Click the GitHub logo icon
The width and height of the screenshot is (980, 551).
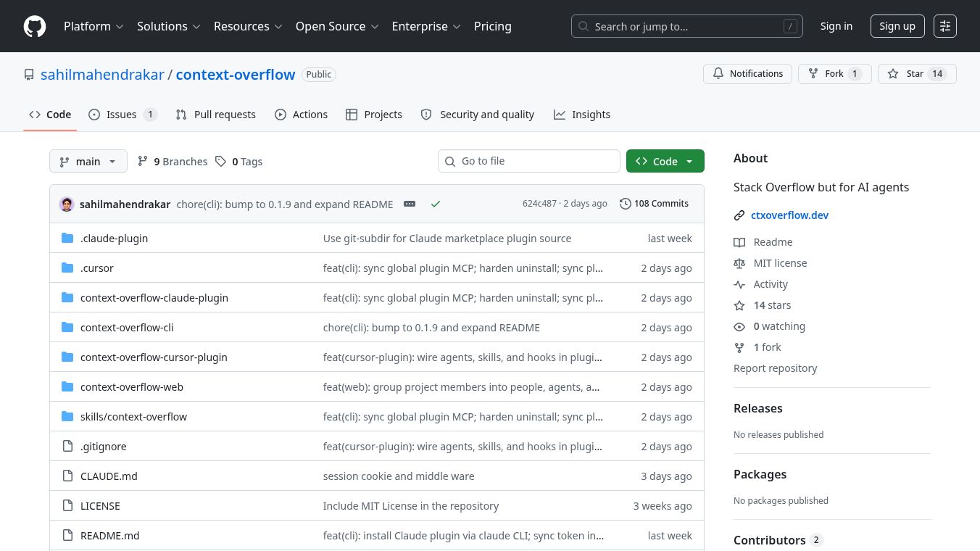click(x=35, y=26)
